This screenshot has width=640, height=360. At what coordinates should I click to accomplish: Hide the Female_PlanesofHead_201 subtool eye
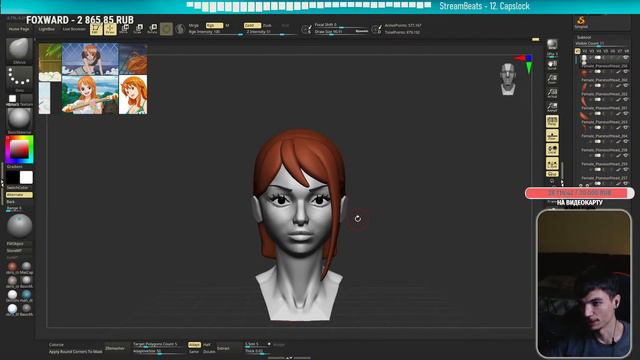click(x=625, y=114)
